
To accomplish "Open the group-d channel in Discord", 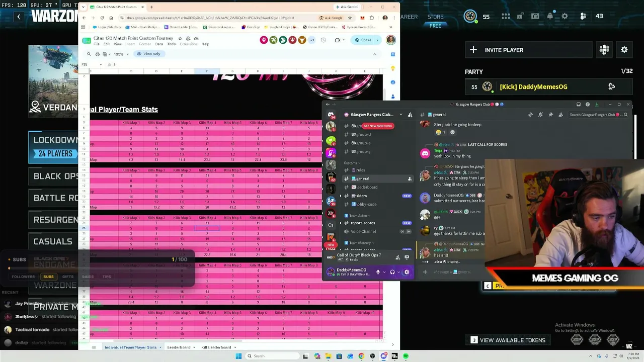I will pos(363,134).
